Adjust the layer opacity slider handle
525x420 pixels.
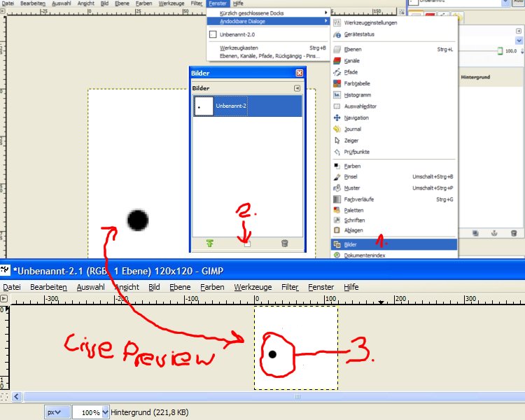click(x=500, y=51)
